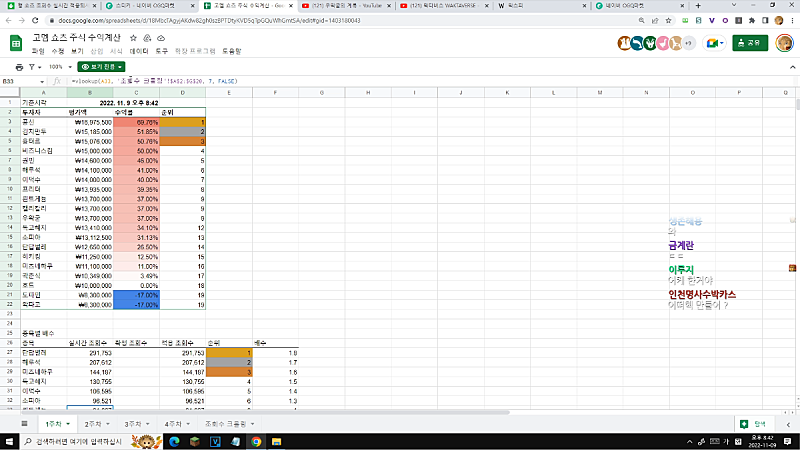Viewport: 800px width, 450px height.
Task: Open the Minecraft block icon in taskbar
Action: pyautogui.click(x=194, y=441)
